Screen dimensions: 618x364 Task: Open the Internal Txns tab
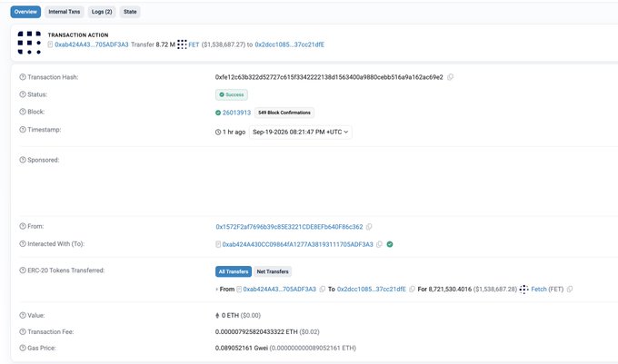tap(65, 12)
